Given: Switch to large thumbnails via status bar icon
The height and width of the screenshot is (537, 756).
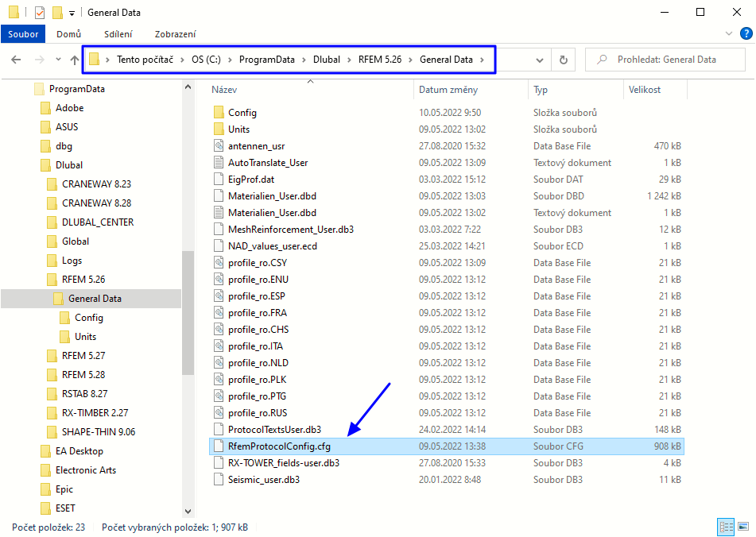Looking at the screenshot, I should pos(742,527).
